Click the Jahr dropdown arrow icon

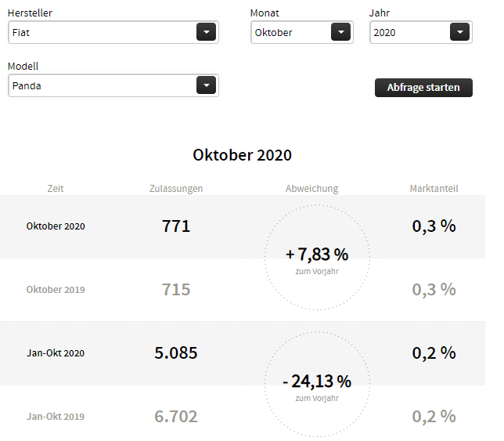click(459, 32)
